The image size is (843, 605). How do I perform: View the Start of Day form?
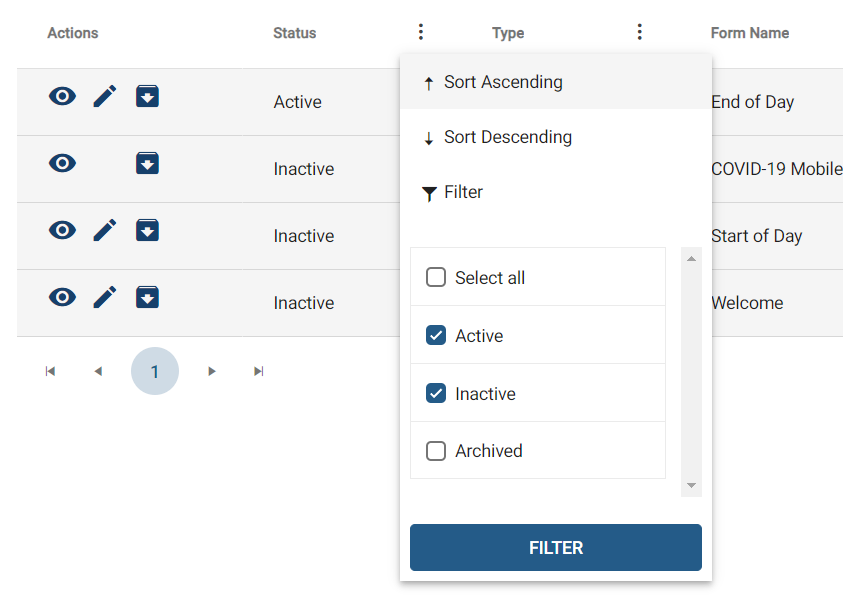(x=62, y=230)
